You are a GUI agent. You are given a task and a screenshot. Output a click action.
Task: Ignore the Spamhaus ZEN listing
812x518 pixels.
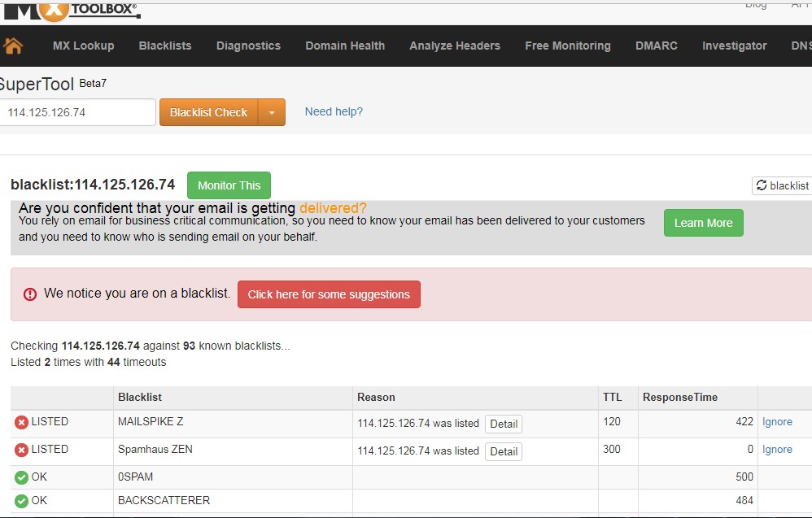(777, 450)
